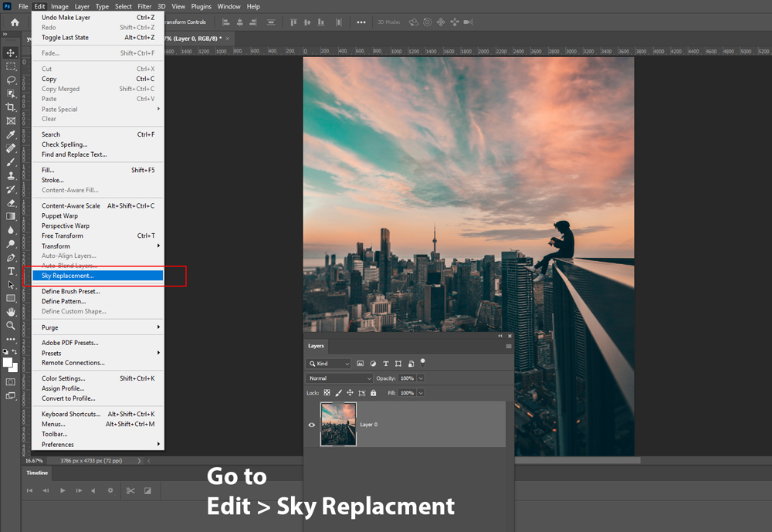
Task: Select the Move tool in the toolbar
Action: click(x=11, y=53)
